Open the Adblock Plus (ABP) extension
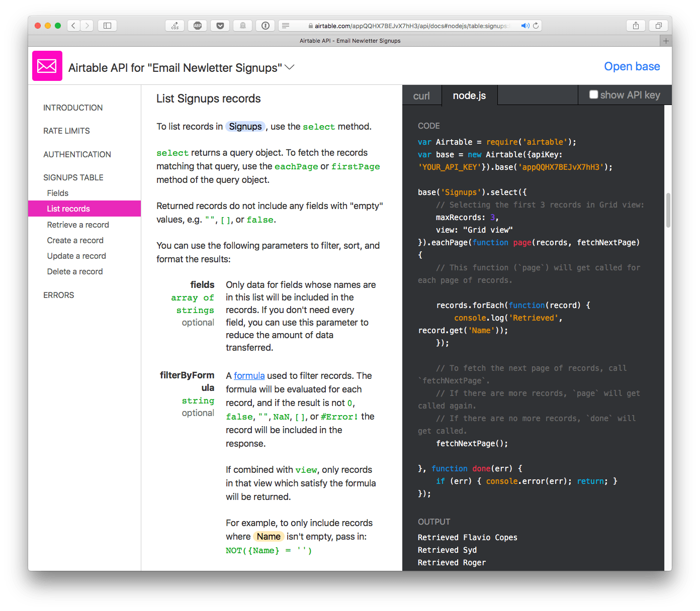This screenshot has width=700, height=611. click(x=198, y=26)
